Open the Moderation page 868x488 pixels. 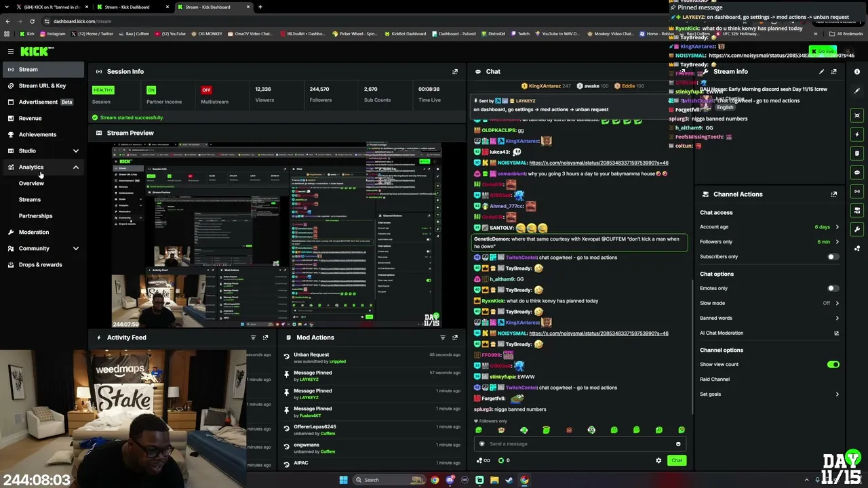pyautogui.click(x=42, y=232)
